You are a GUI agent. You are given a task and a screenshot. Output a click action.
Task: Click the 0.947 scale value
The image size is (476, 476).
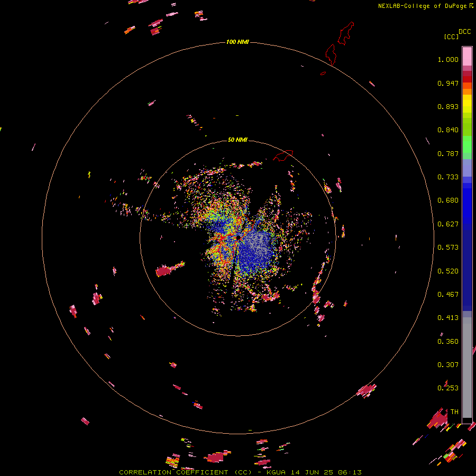tap(448, 83)
